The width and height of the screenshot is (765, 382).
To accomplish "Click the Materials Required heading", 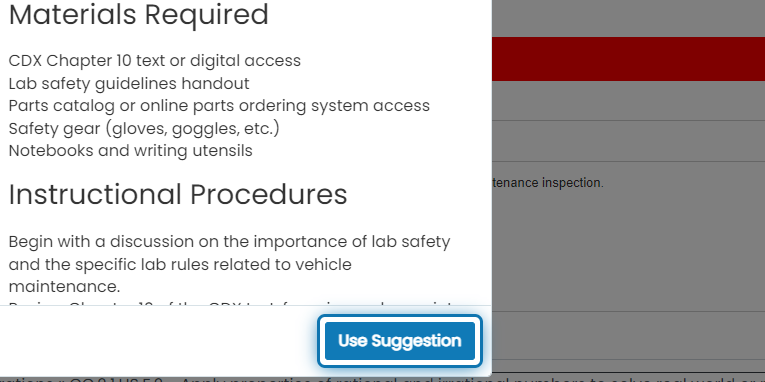I will tap(139, 15).
